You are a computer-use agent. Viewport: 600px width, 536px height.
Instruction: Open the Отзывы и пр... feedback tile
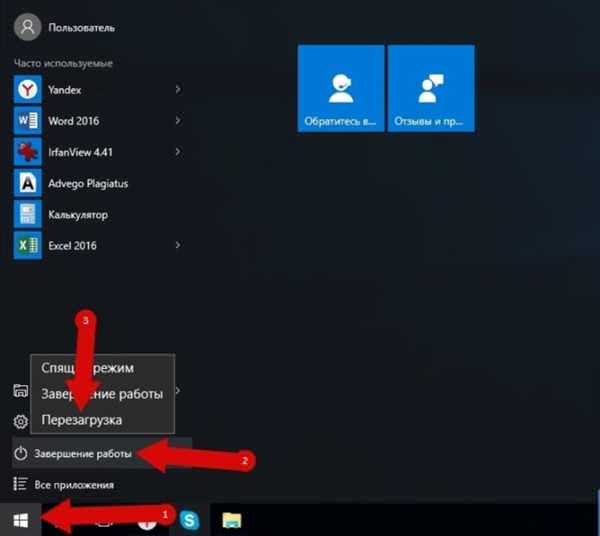[x=431, y=88]
